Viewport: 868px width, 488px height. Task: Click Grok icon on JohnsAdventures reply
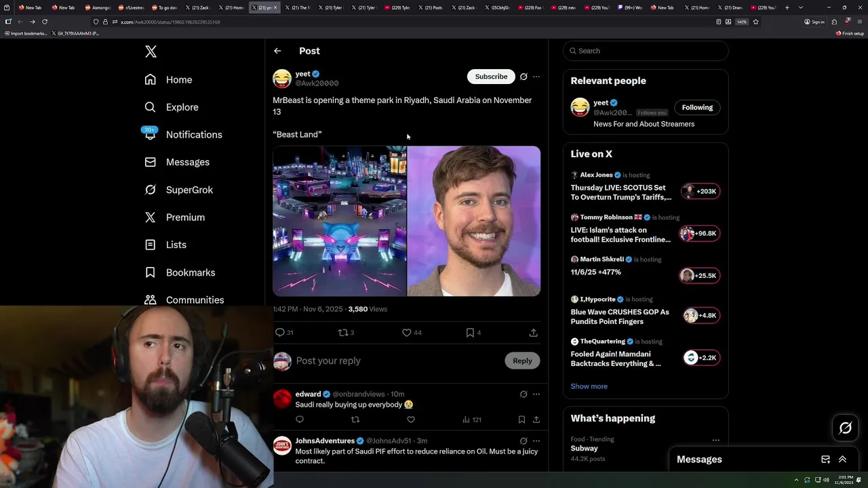click(524, 441)
